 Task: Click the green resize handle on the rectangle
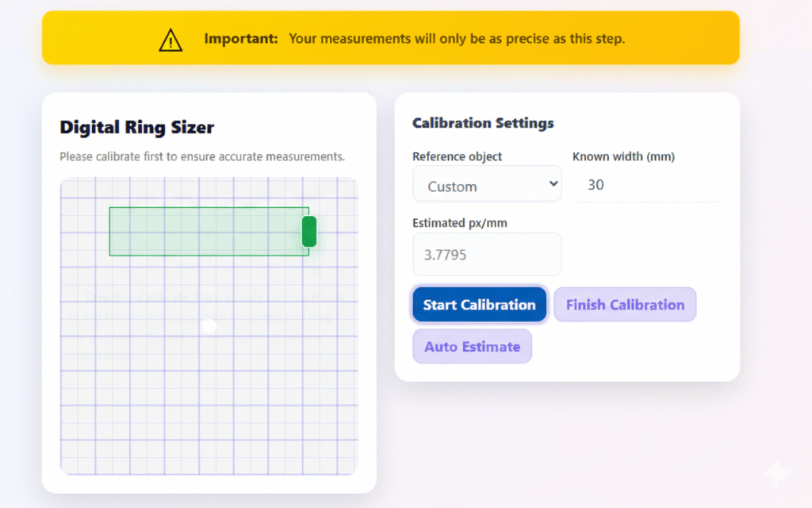(x=309, y=231)
